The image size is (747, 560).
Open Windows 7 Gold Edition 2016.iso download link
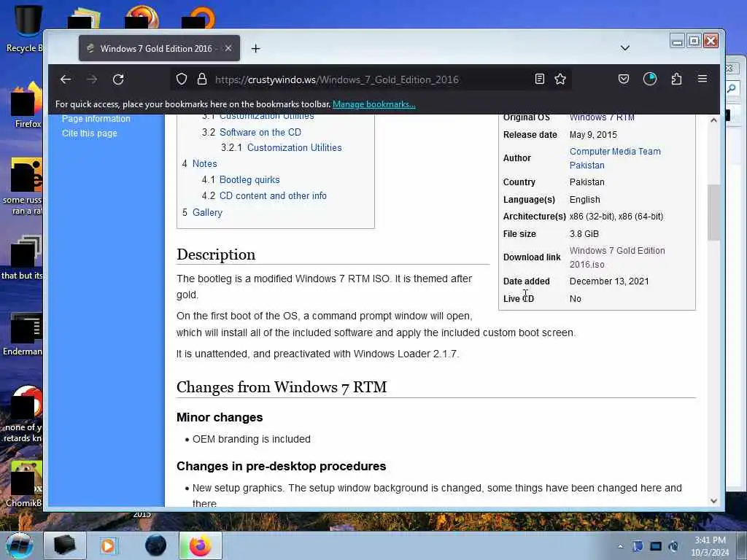click(617, 257)
